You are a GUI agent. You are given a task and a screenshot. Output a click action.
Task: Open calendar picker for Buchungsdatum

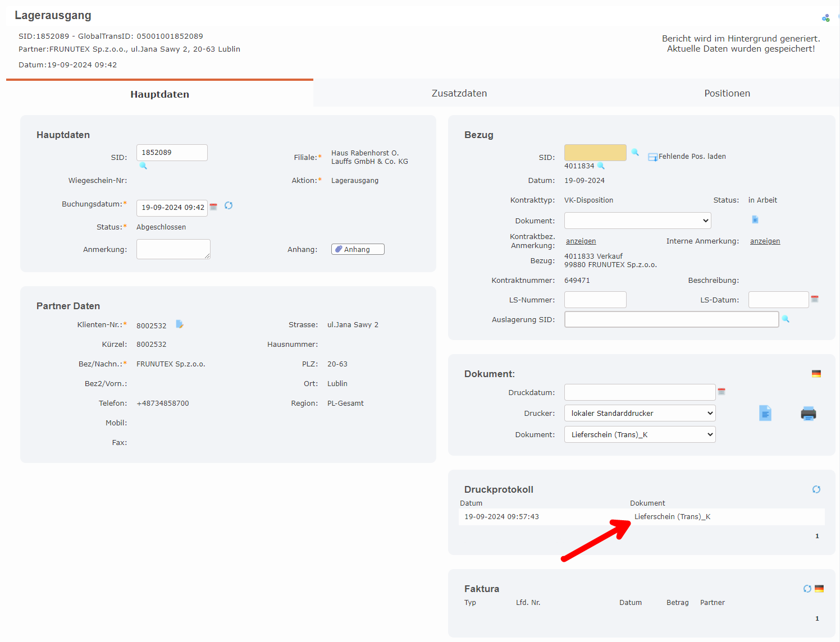click(x=213, y=207)
